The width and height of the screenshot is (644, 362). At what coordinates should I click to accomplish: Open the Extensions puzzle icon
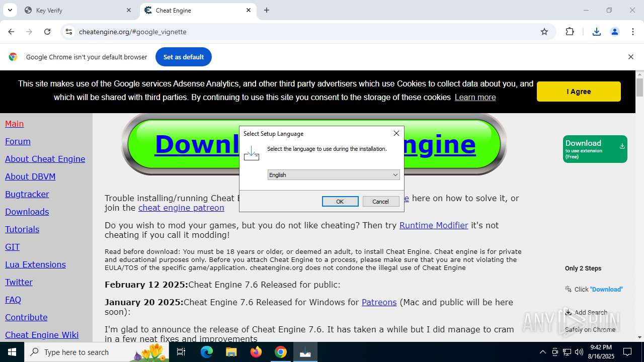click(x=570, y=32)
